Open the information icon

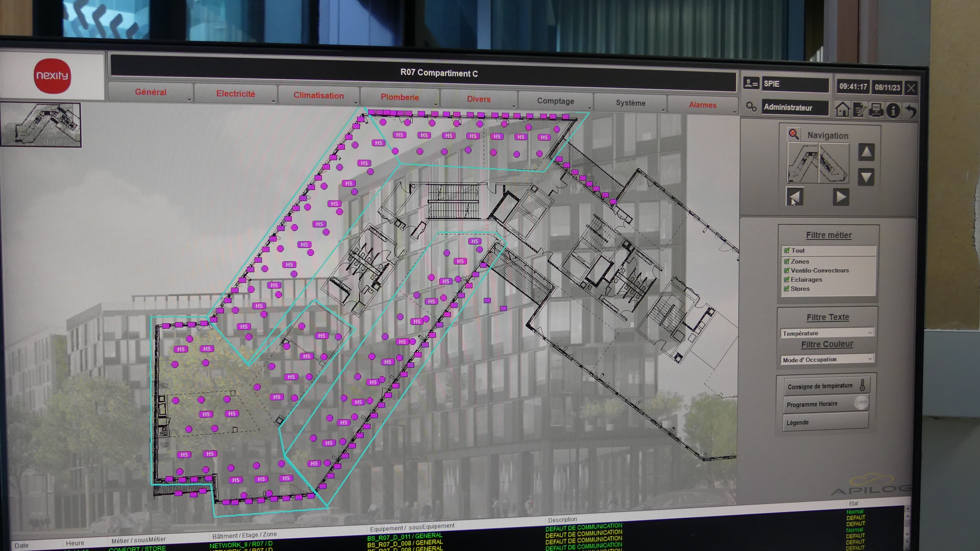[893, 111]
